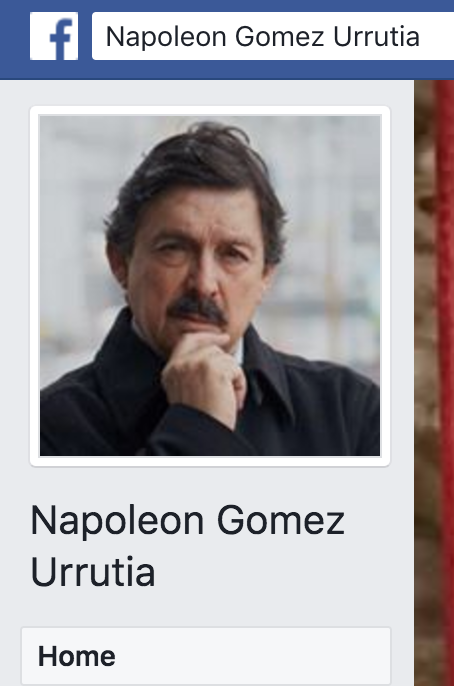Go to Facebook home via the f logo
The height and width of the screenshot is (686, 454).
54,36
